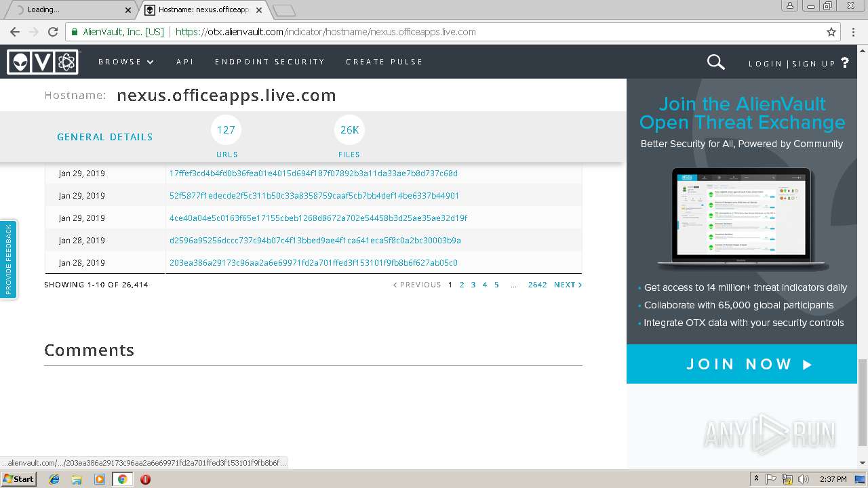
Task: Click Chrome taskbar icon
Action: point(122,479)
